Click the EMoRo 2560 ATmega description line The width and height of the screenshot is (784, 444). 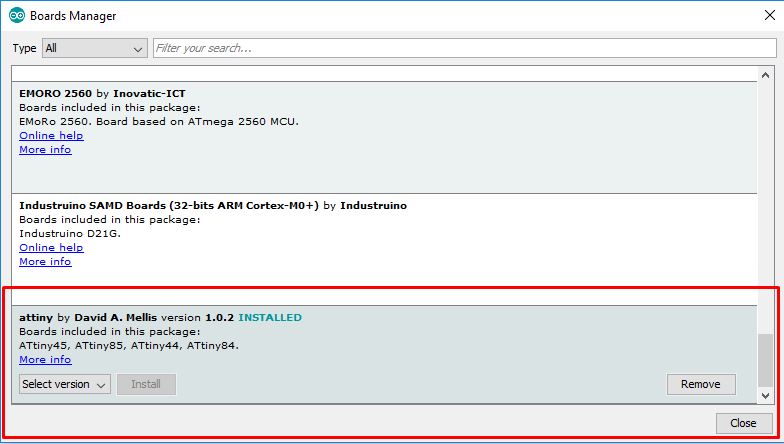(x=159, y=122)
